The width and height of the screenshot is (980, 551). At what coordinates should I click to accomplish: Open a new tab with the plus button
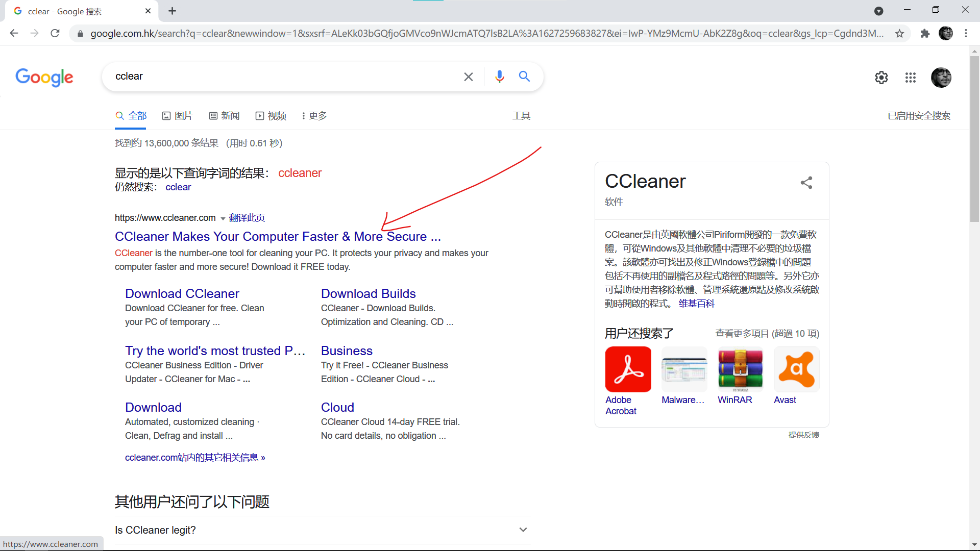click(172, 11)
